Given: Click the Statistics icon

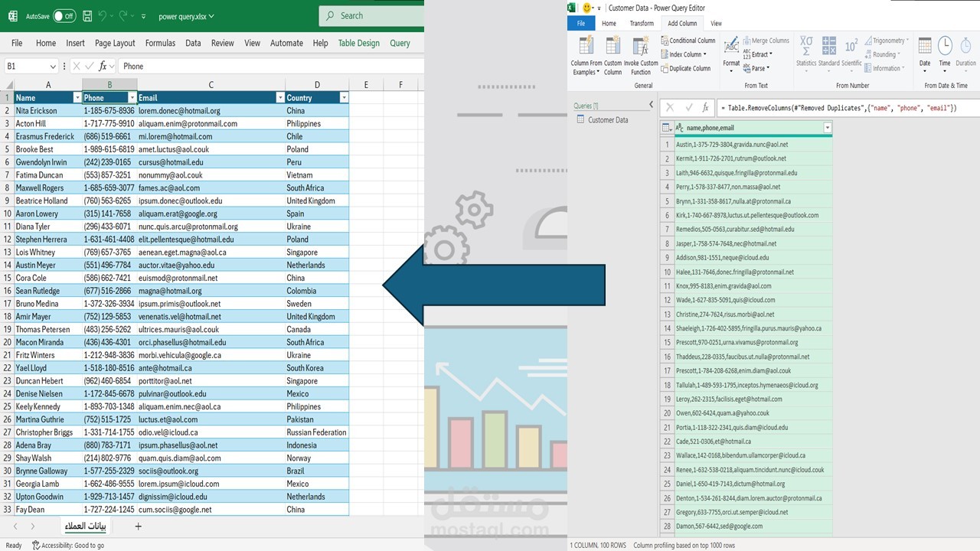Looking at the screenshot, I should (806, 46).
